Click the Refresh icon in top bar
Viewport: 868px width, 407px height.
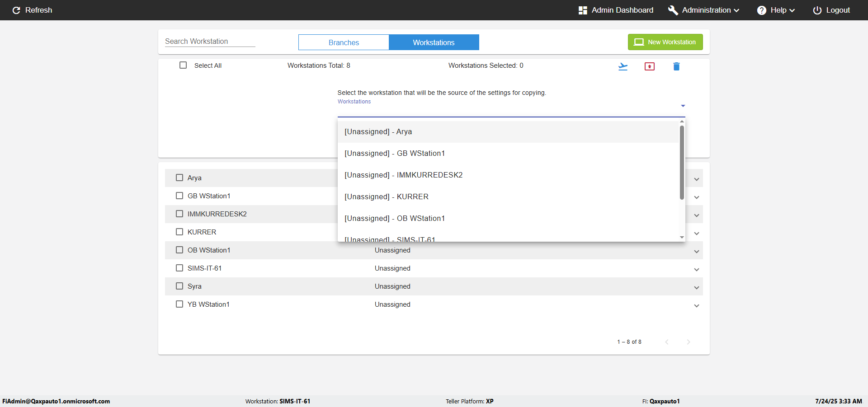click(16, 10)
